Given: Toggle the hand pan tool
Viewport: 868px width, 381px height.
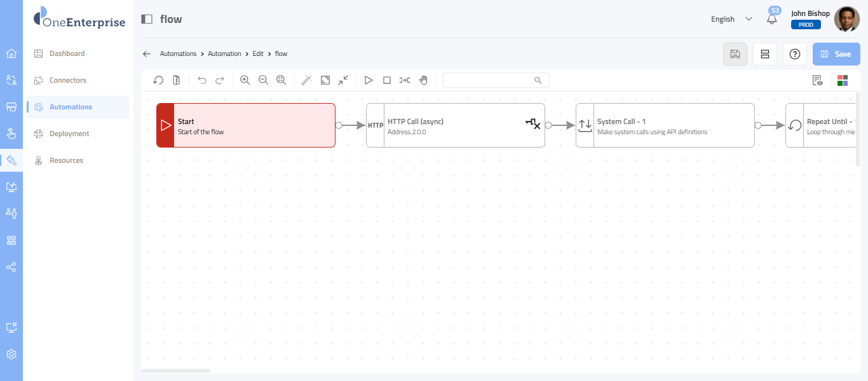Looking at the screenshot, I should [423, 80].
